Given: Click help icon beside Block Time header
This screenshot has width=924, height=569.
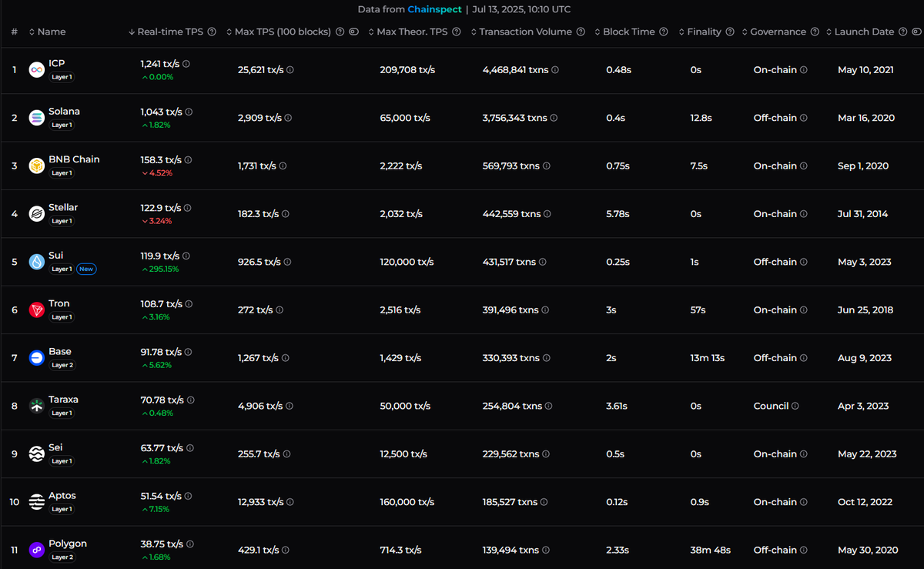Looking at the screenshot, I should 665,32.
